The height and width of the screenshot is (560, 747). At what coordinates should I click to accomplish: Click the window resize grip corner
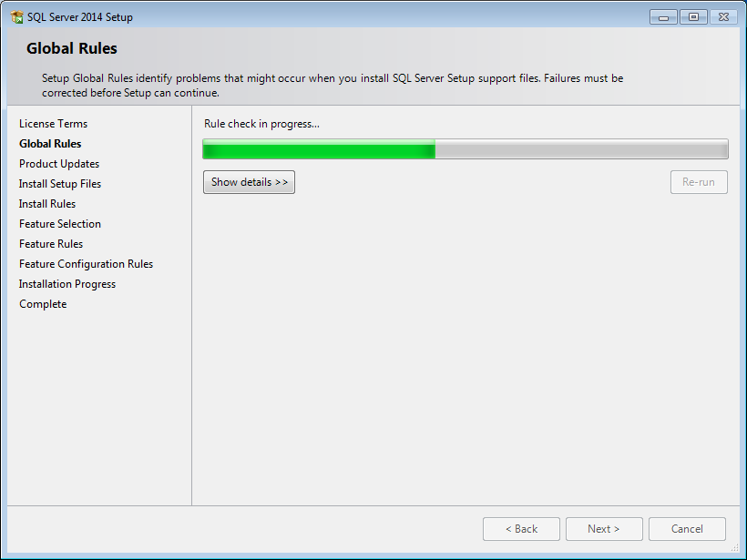[734, 548]
